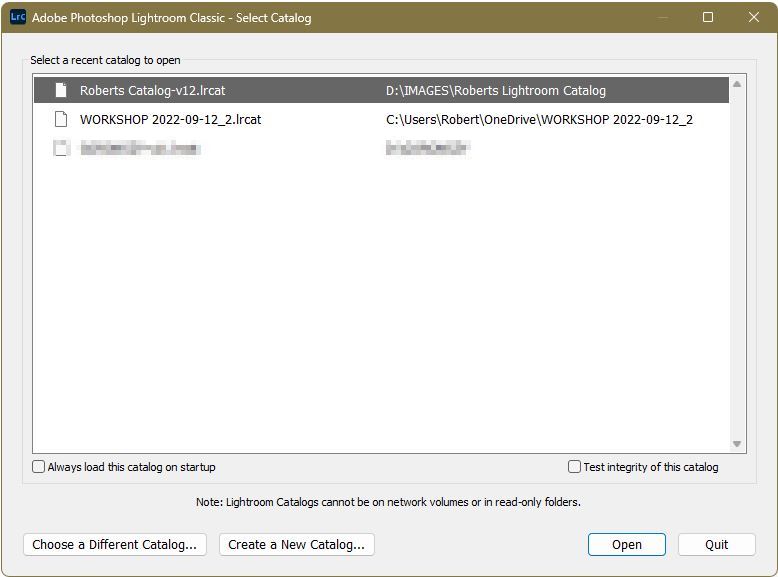Select the blurred third catalog name
This screenshot has width=778, height=577.
[140, 148]
